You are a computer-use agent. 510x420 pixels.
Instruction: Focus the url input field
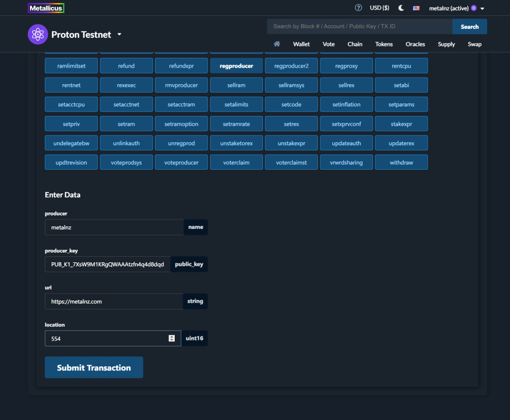click(x=114, y=302)
